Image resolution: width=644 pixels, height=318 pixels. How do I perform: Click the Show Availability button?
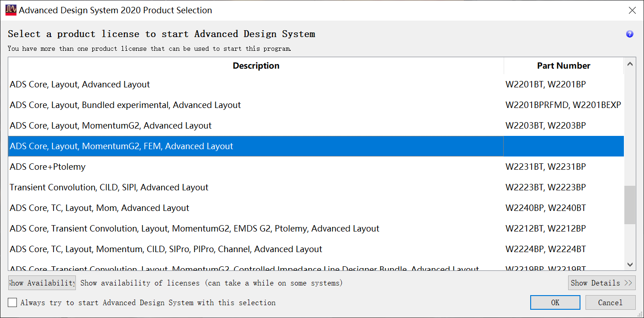pos(42,283)
